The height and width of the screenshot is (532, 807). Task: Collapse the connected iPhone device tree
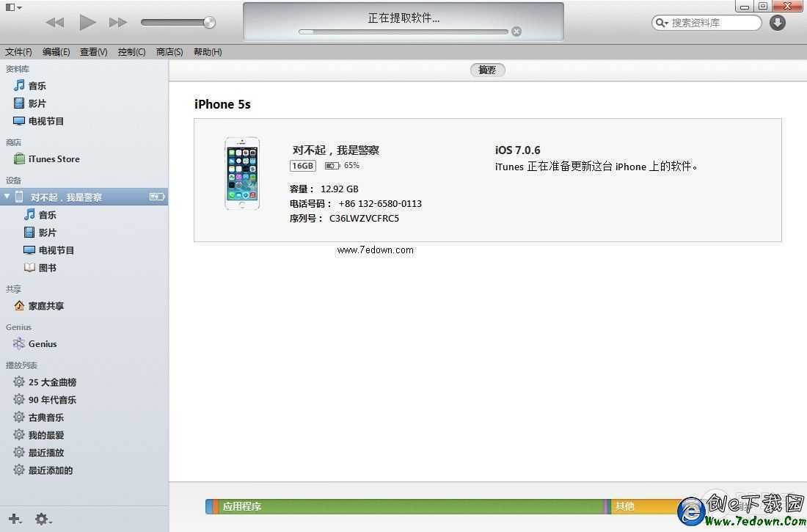click(7, 197)
